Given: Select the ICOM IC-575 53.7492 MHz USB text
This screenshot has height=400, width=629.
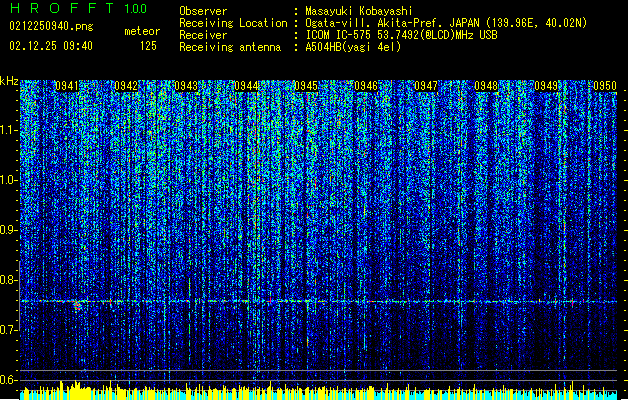Looking at the screenshot, I should point(401,35).
